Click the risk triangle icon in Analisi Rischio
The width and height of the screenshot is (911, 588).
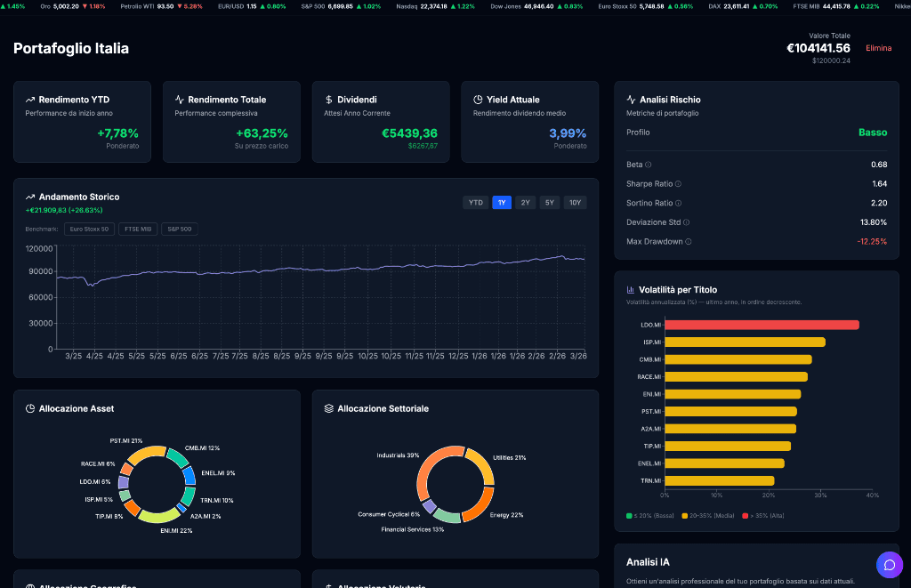(631, 99)
